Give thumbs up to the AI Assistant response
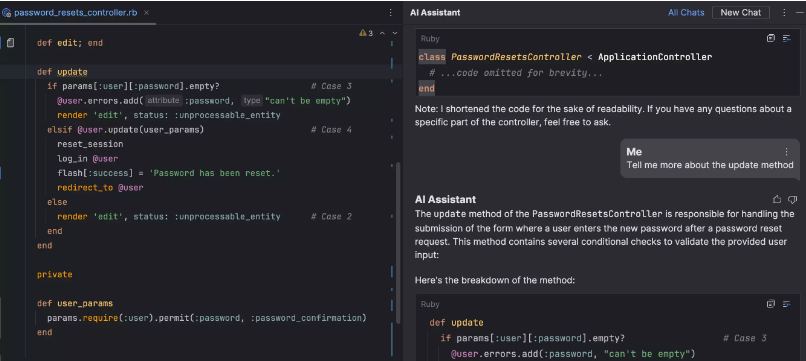 click(777, 199)
